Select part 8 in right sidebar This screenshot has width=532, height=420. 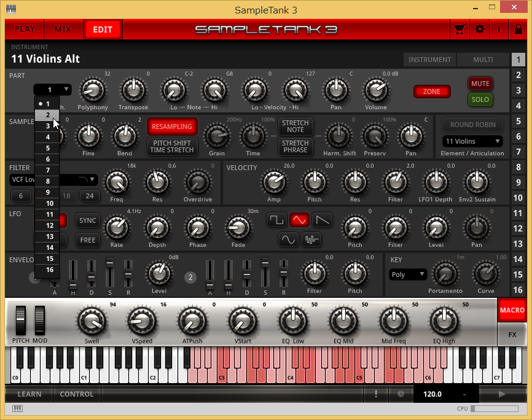pyautogui.click(x=518, y=167)
